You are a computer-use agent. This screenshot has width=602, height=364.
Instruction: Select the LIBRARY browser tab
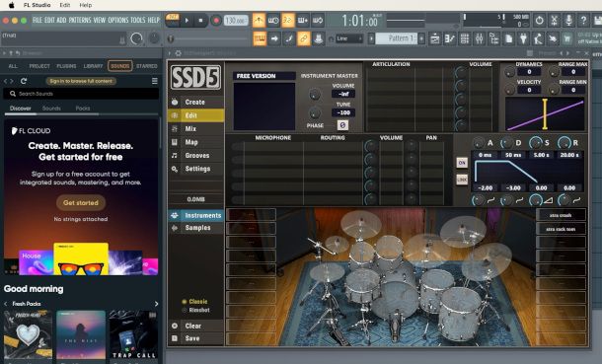tap(94, 66)
